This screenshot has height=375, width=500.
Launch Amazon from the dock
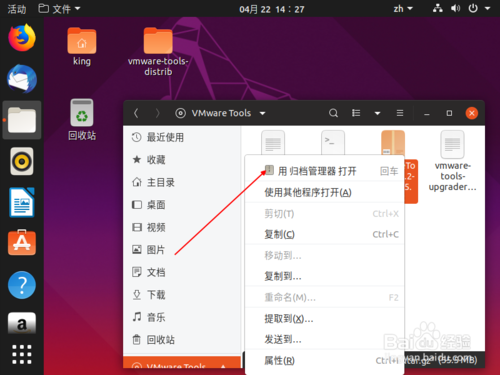pyautogui.click(x=22, y=323)
